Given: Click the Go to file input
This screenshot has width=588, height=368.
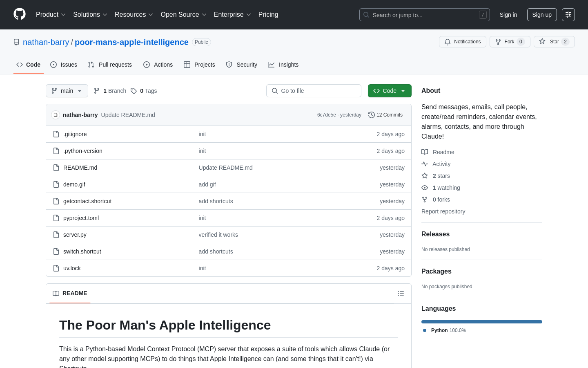Looking at the screenshot, I should click(x=314, y=91).
